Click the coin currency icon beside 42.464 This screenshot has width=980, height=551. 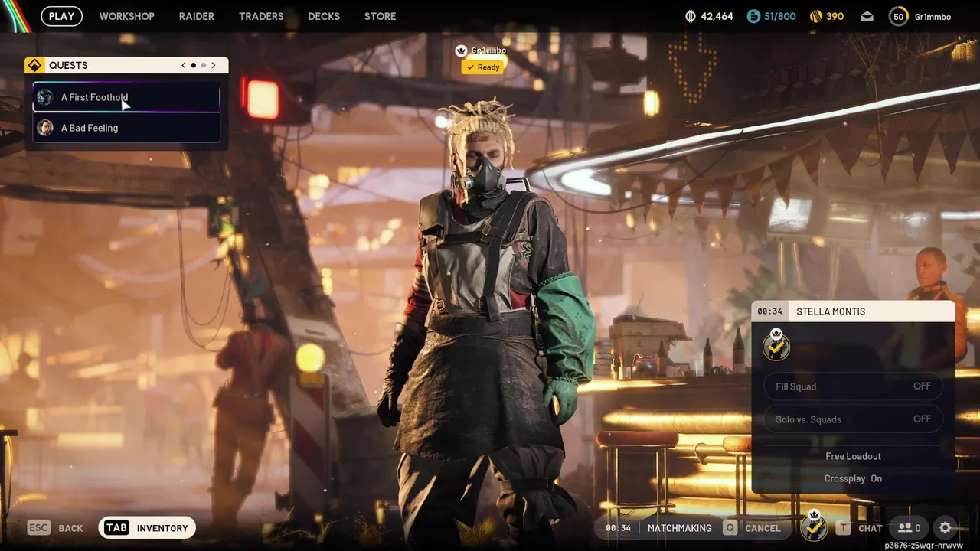point(690,16)
